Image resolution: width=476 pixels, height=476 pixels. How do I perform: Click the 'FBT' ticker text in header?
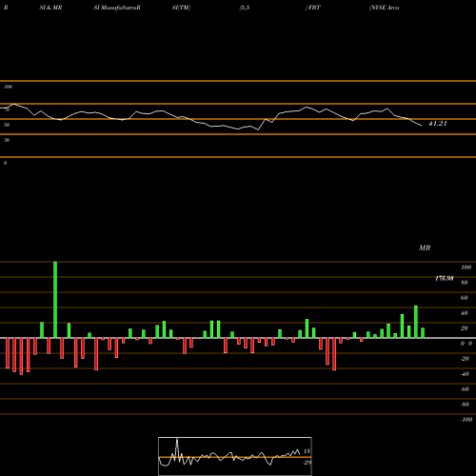pyautogui.click(x=313, y=8)
